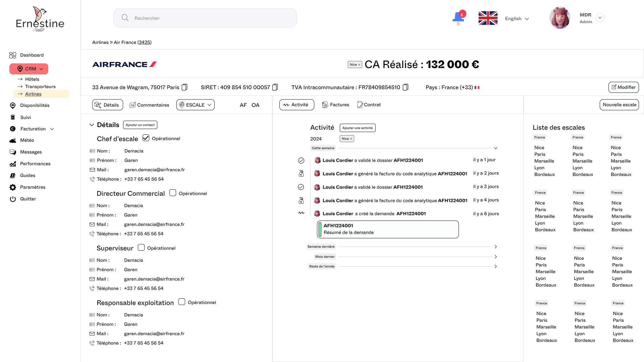Click Ajouter un contact button
644x362 pixels.
click(140, 125)
